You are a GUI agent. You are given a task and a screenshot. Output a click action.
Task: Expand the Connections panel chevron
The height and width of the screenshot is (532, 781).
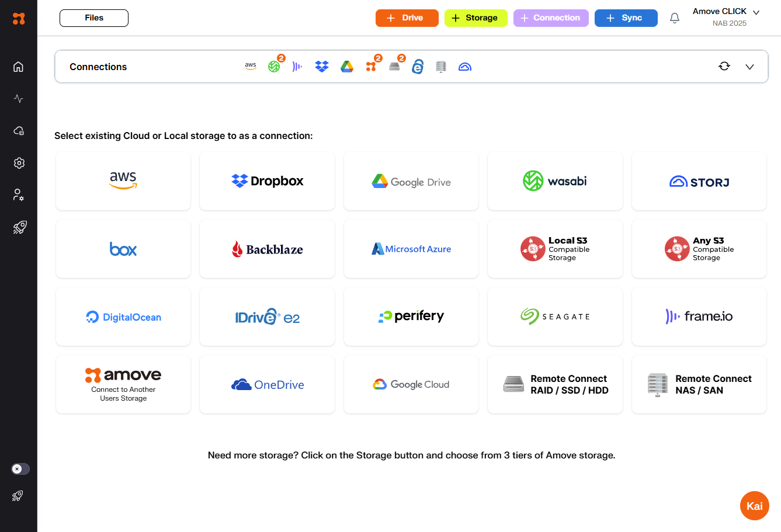(749, 67)
